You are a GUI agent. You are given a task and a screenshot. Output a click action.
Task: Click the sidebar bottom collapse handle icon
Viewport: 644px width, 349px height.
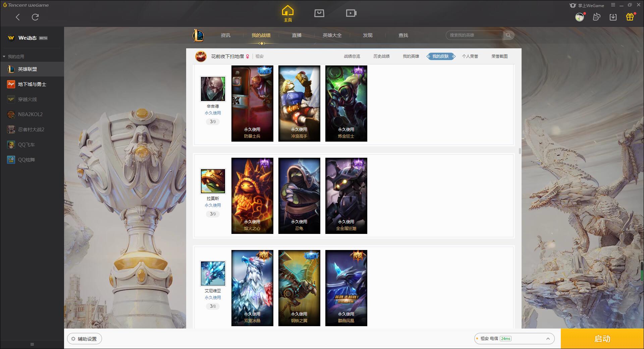[32, 344]
